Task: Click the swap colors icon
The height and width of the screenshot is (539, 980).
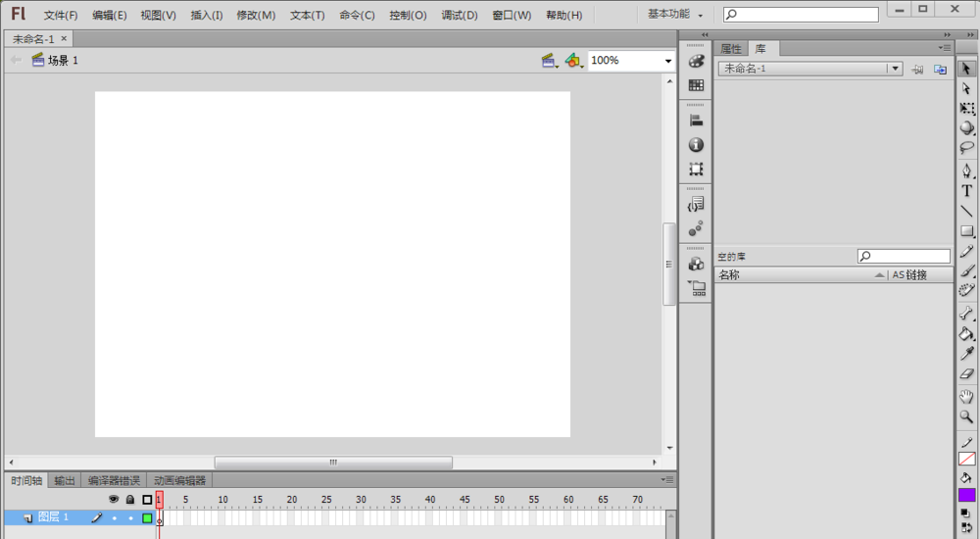Action: click(966, 528)
